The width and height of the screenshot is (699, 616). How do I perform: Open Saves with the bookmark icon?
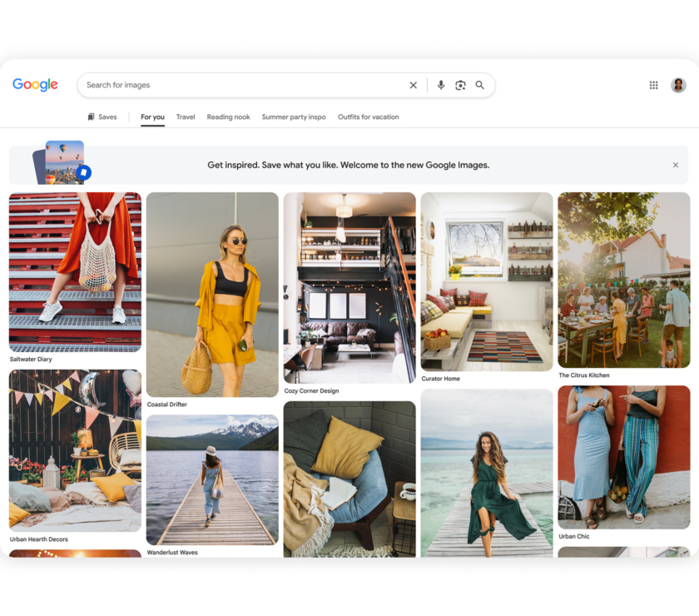click(x=102, y=117)
